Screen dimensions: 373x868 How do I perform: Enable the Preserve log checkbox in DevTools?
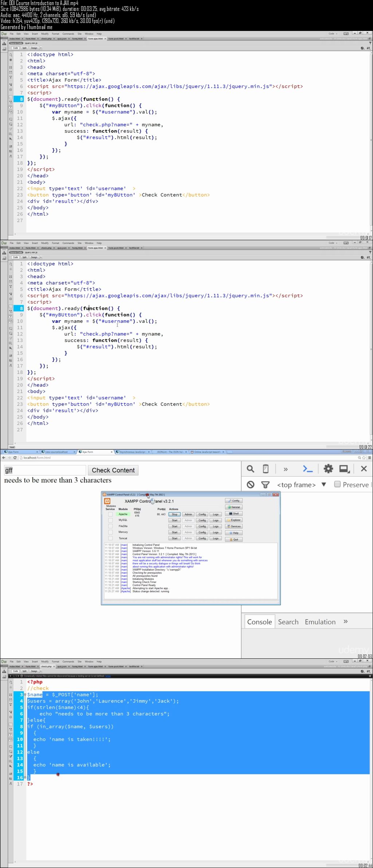[337, 484]
